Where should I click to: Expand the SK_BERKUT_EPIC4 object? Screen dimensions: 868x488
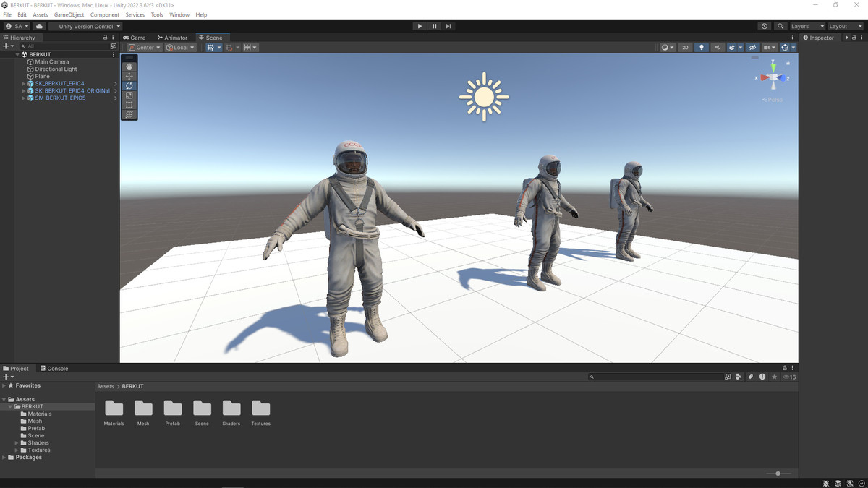tap(24, 84)
